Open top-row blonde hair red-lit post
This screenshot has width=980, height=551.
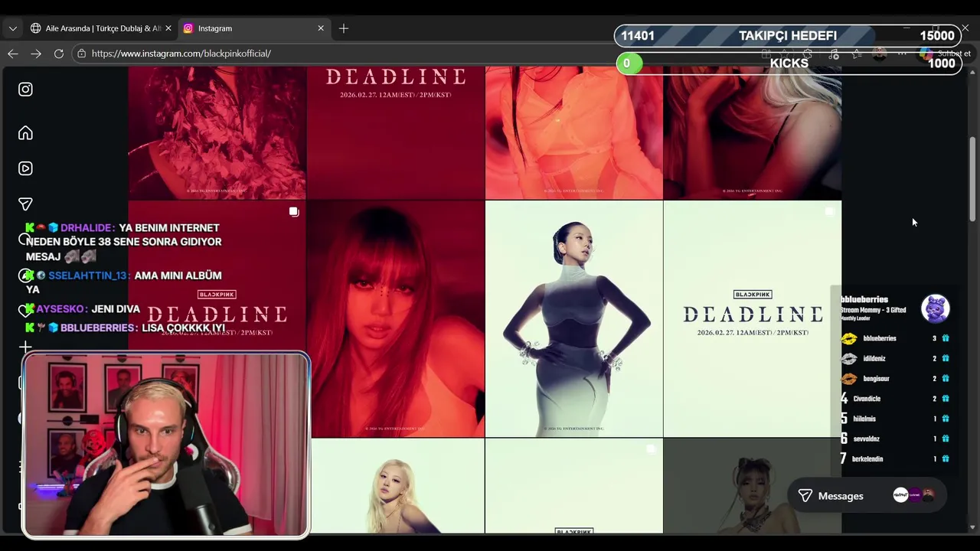753,132
